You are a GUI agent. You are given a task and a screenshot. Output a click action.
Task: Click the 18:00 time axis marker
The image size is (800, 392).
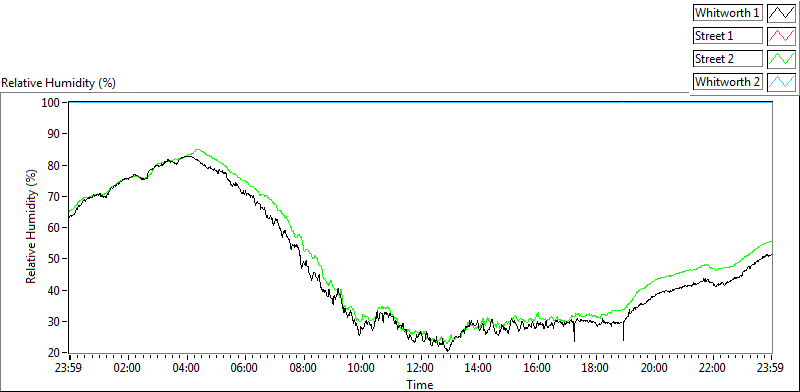pyautogui.click(x=596, y=368)
